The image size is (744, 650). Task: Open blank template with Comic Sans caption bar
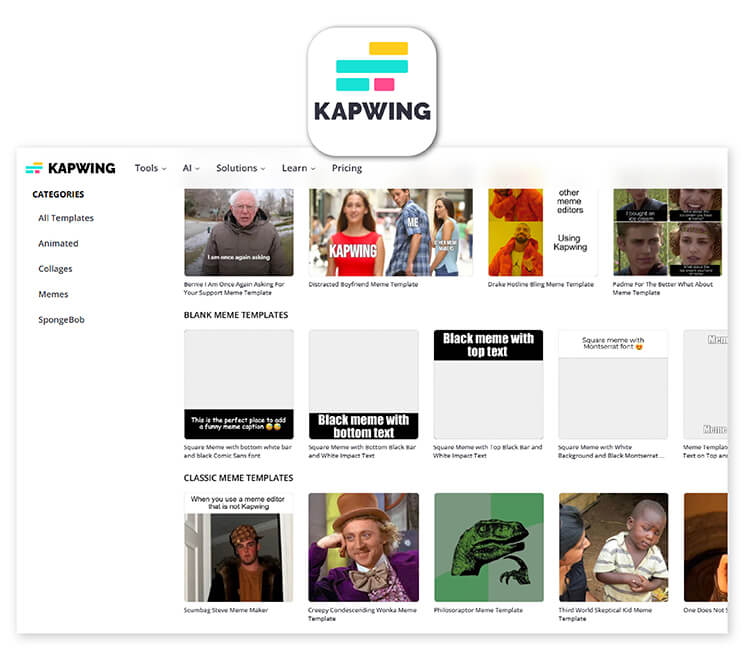[239, 384]
